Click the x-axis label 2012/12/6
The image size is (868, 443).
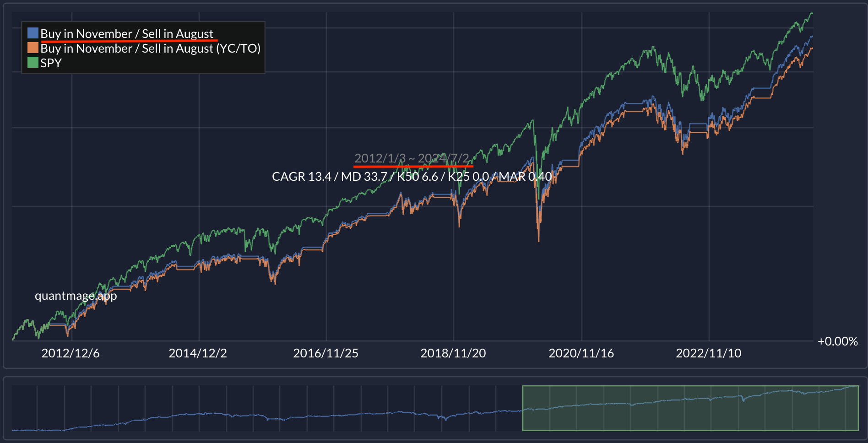71,353
